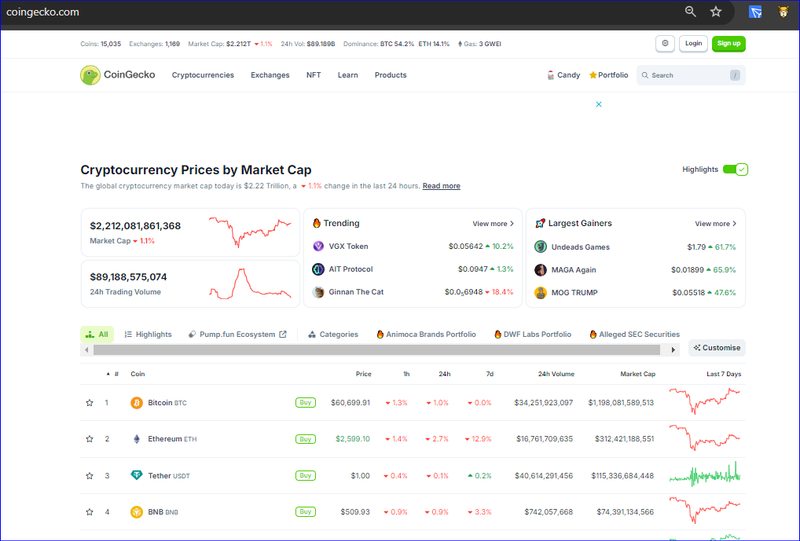Click the 24h Trading Volume chart

(x=250, y=283)
